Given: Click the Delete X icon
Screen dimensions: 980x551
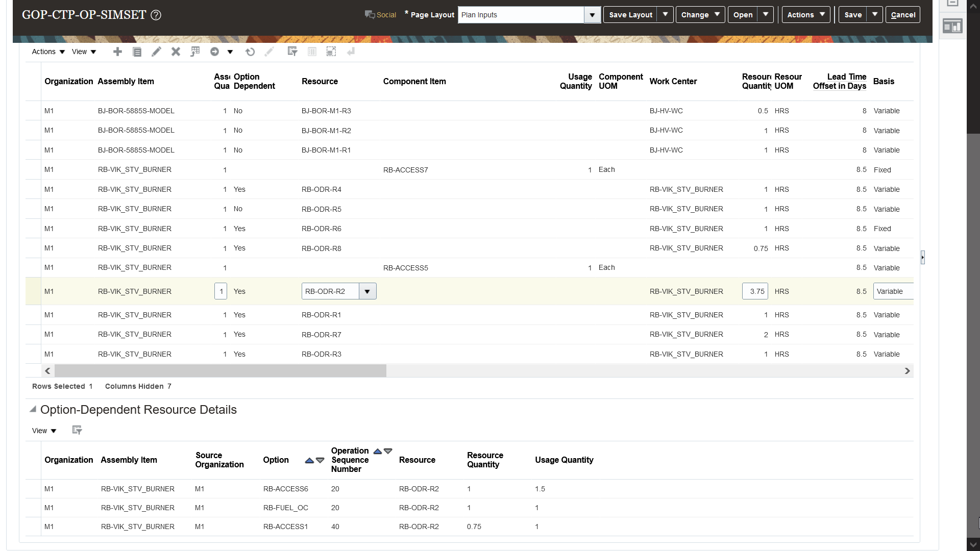Looking at the screenshot, I should (x=176, y=52).
